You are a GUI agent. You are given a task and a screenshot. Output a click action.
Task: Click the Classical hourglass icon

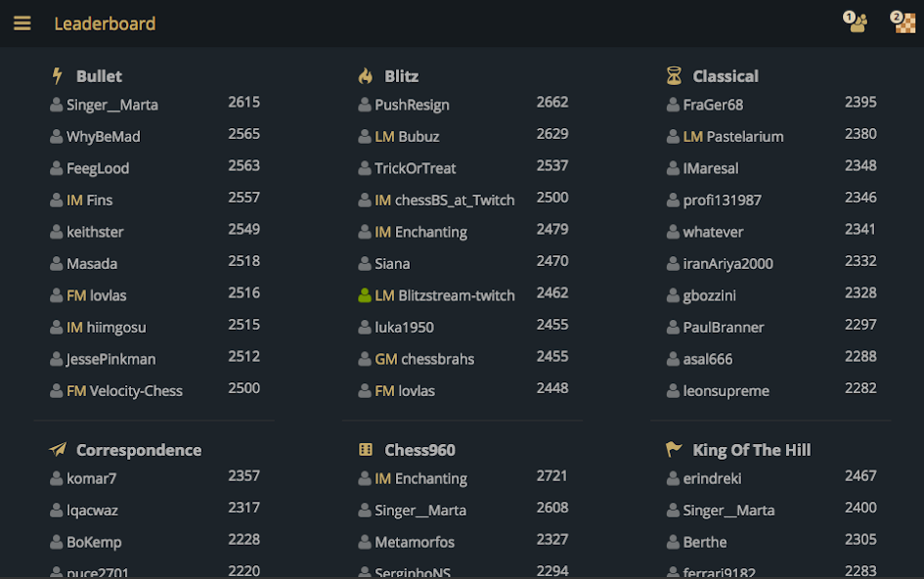tap(673, 75)
